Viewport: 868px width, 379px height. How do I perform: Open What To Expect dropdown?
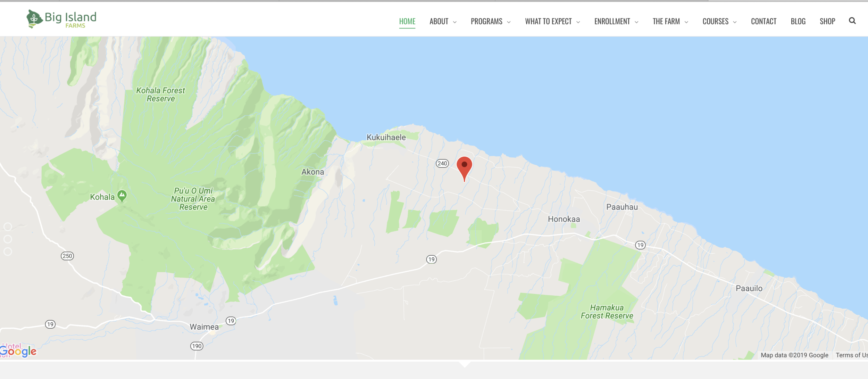click(552, 22)
